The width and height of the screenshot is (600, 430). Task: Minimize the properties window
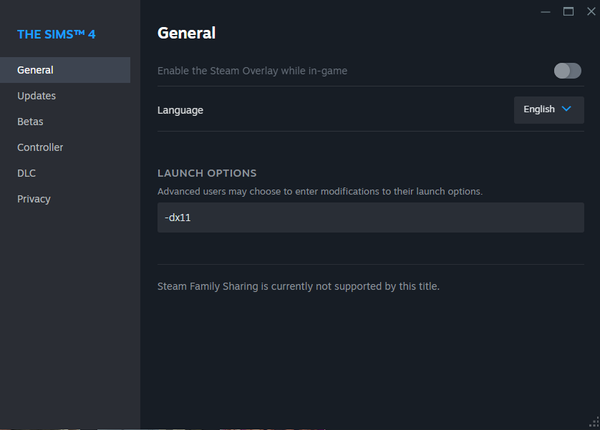click(x=545, y=11)
